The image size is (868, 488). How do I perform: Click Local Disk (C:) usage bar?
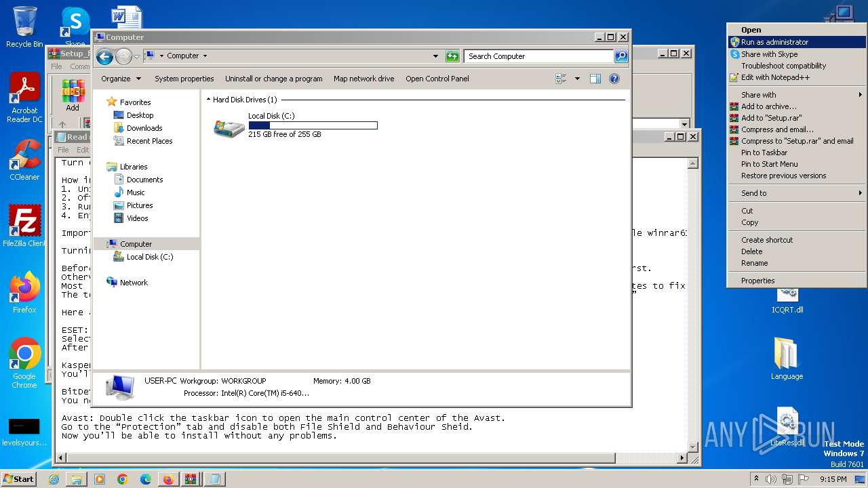pos(313,125)
